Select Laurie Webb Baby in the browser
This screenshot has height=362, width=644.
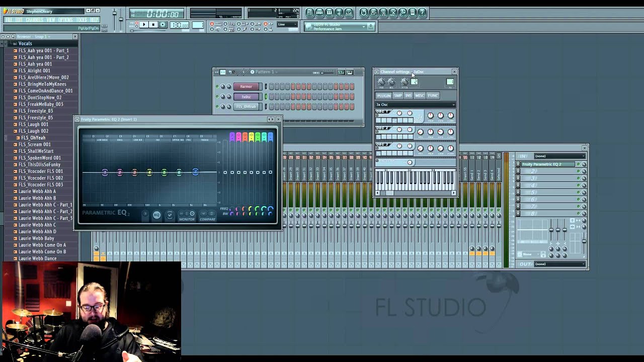pyautogui.click(x=36, y=238)
